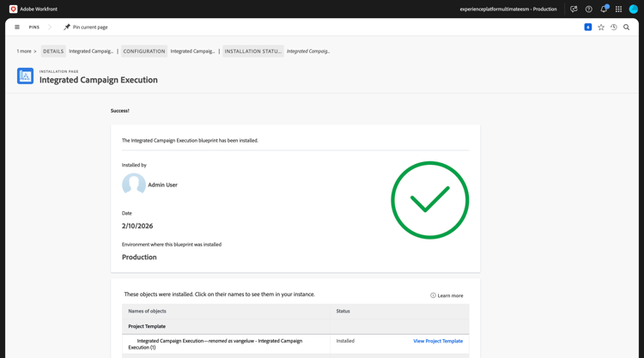
Task: Open the INSTALLATION STATU... pinned tab
Action: click(253, 52)
